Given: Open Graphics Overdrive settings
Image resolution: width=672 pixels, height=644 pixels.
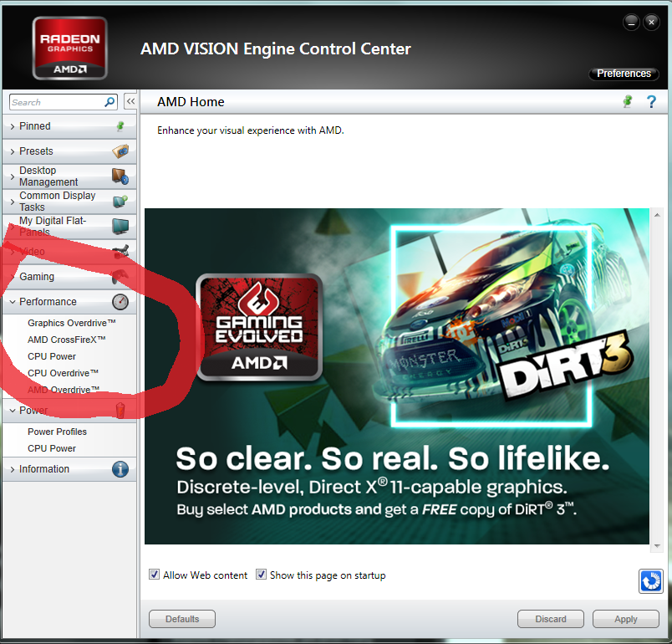Looking at the screenshot, I should [x=72, y=323].
